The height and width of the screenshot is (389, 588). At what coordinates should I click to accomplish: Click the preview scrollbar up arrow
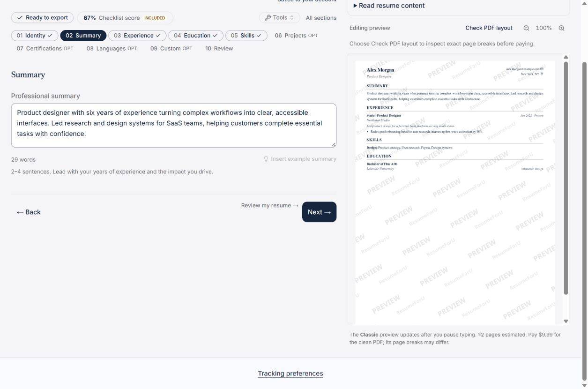[566, 57]
